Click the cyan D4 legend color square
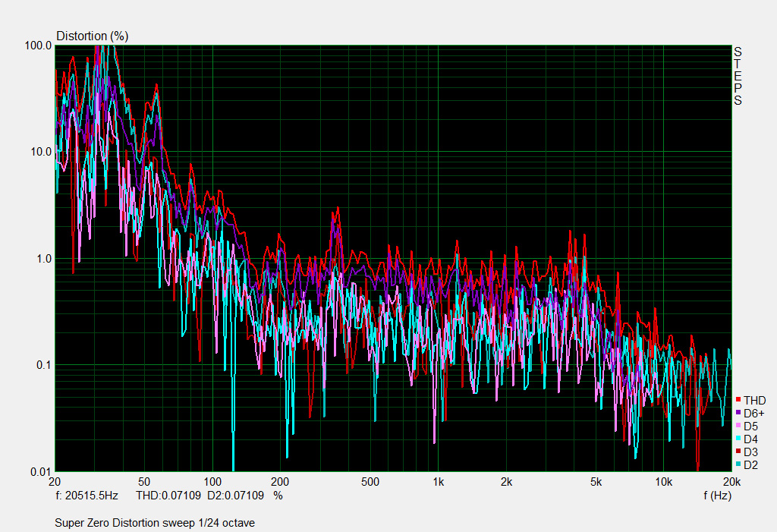 (x=738, y=439)
